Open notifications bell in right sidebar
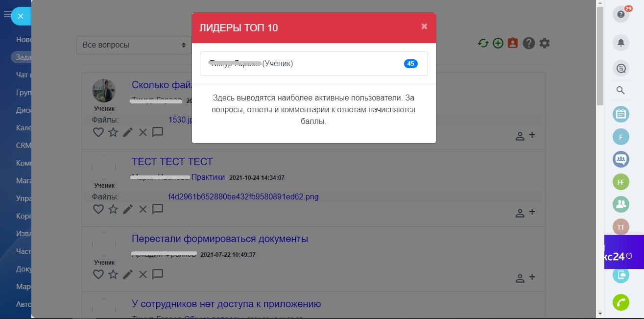644x319 pixels. (621, 43)
